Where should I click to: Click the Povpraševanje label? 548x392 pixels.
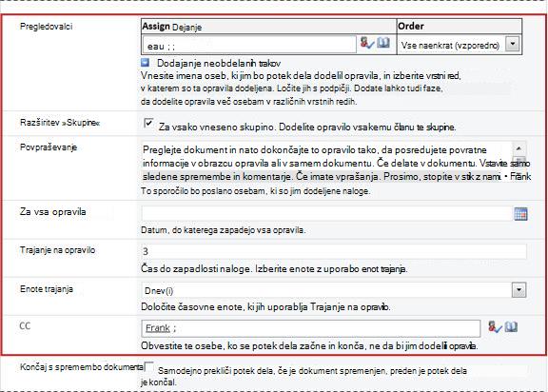click(x=49, y=147)
